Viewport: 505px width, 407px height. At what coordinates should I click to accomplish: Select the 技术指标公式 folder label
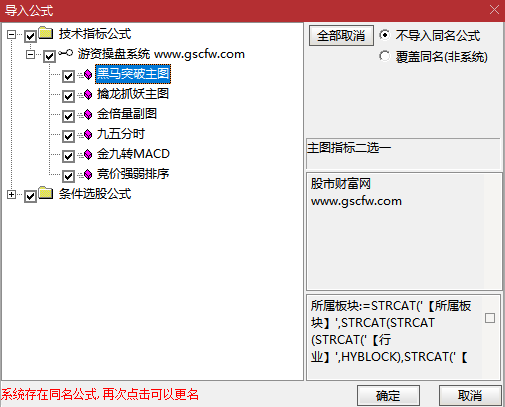95,34
